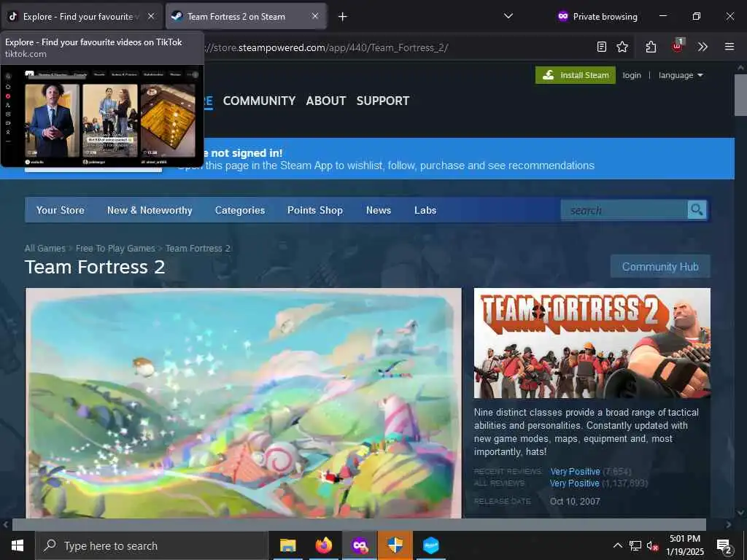747x560 pixels.
Task: Click the muted volume tray icon
Action: (652, 546)
